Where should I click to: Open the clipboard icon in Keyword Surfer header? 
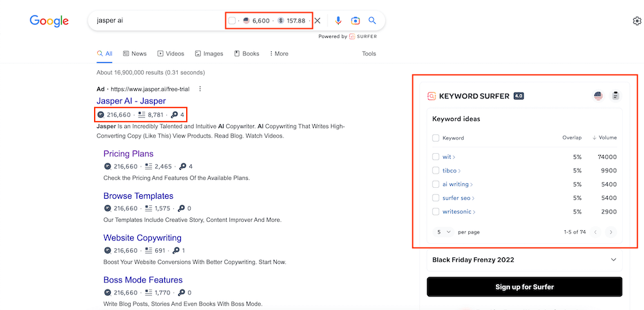click(x=615, y=96)
